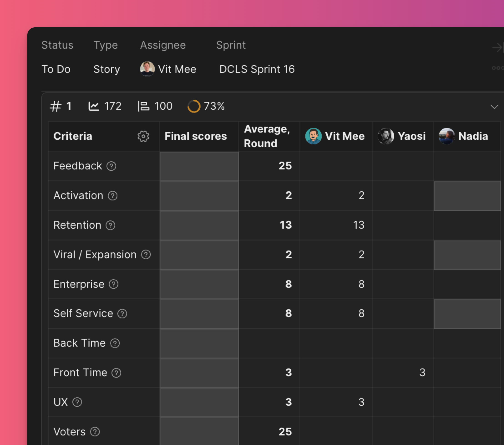Open the three-dot more options menu
Viewport: 504px width, 445px height.
tap(498, 68)
